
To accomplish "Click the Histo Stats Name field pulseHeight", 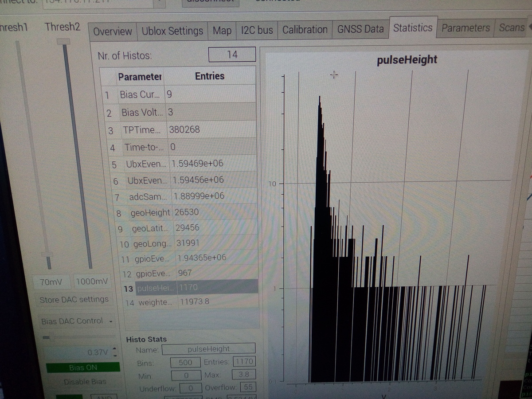I will (x=209, y=349).
